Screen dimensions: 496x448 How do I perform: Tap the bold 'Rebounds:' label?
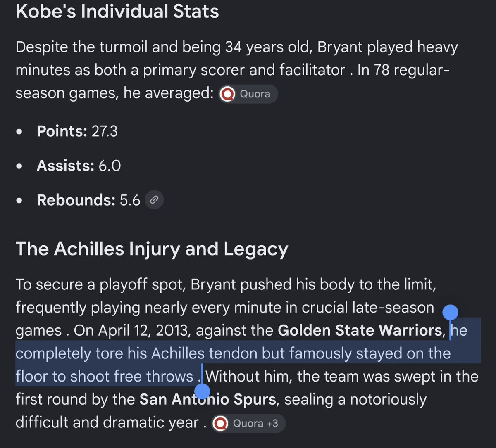tap(76, 200)
